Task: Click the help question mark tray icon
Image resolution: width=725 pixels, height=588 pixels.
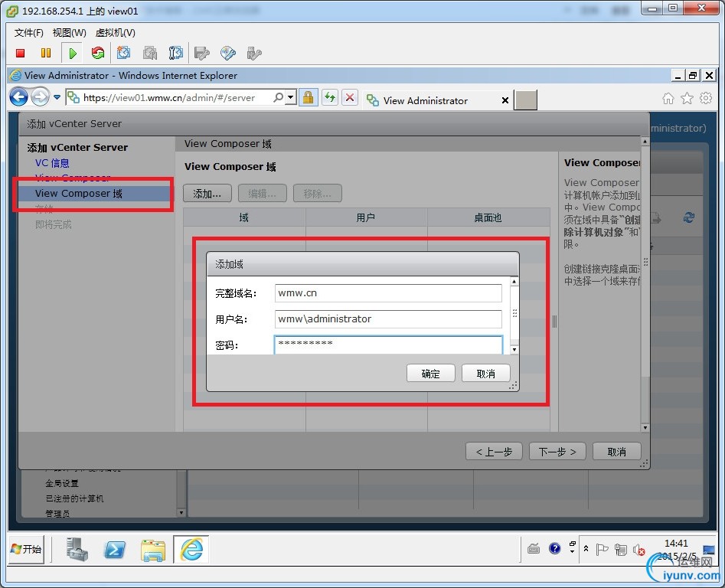Action: click(x=554, y=549)
